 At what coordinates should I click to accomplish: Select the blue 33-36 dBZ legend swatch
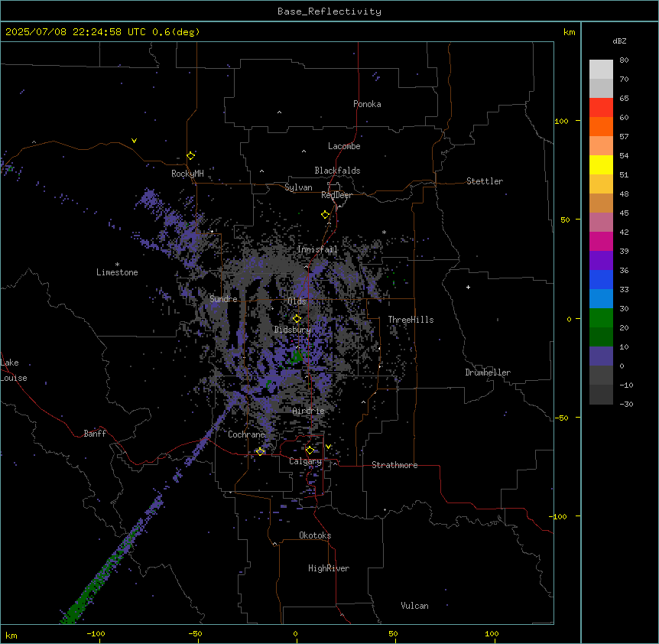click(601, 279)
